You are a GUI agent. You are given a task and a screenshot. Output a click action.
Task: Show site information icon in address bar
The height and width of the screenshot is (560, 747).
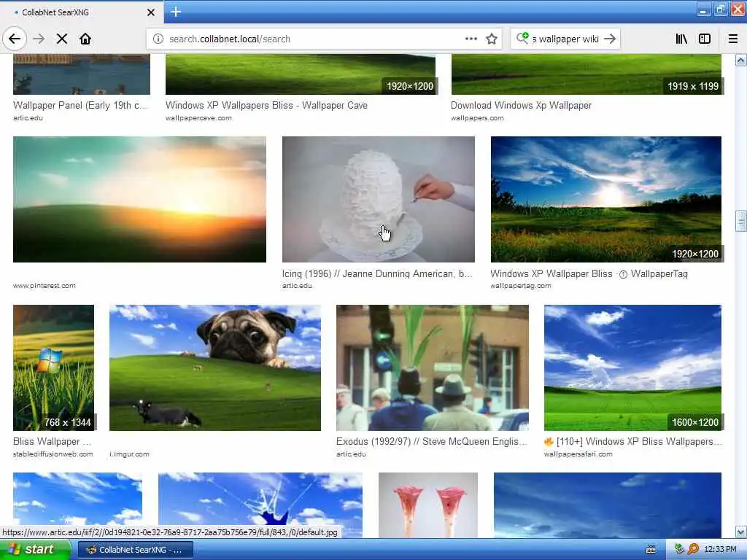pos(158,39)
